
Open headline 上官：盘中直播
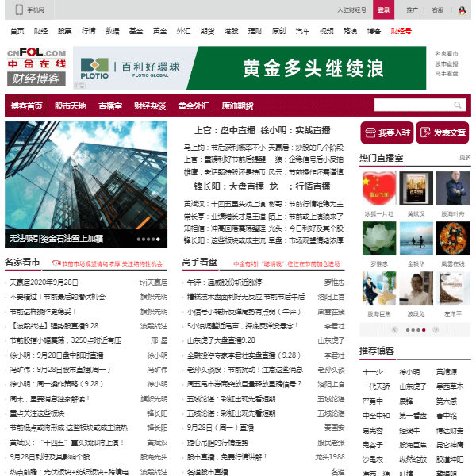coord(225,130)
